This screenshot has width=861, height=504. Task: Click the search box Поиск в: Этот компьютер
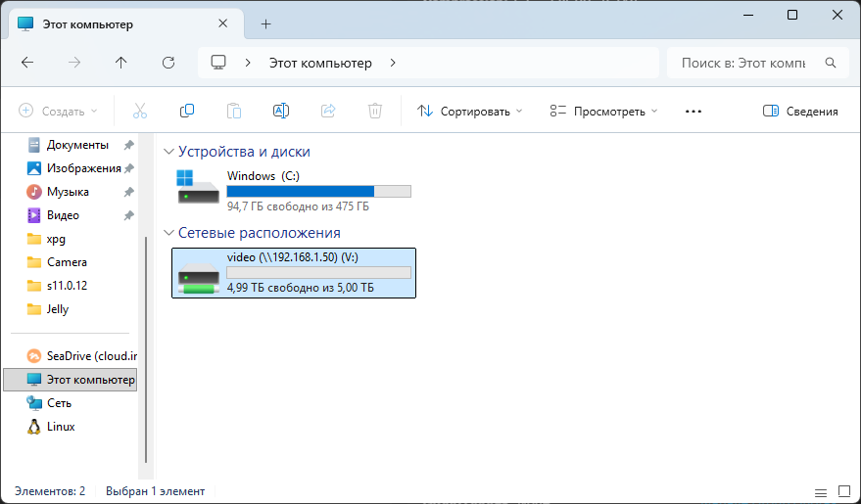[744, 63]
